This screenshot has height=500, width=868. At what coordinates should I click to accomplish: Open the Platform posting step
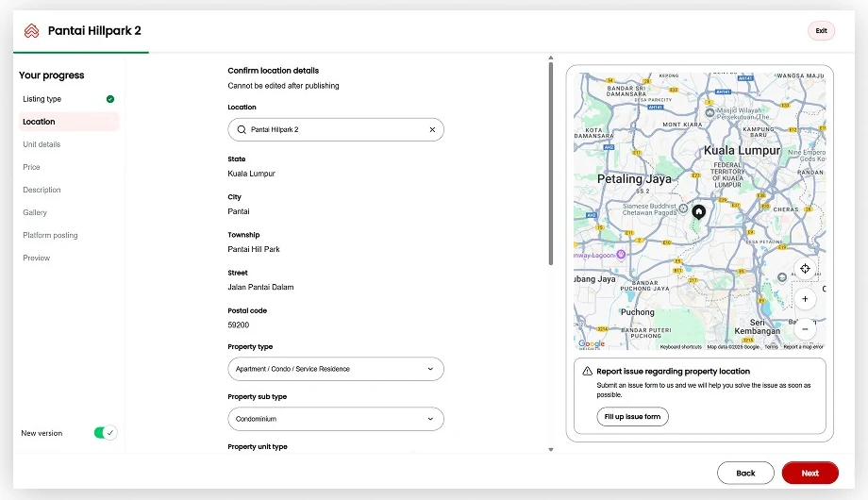50,235
